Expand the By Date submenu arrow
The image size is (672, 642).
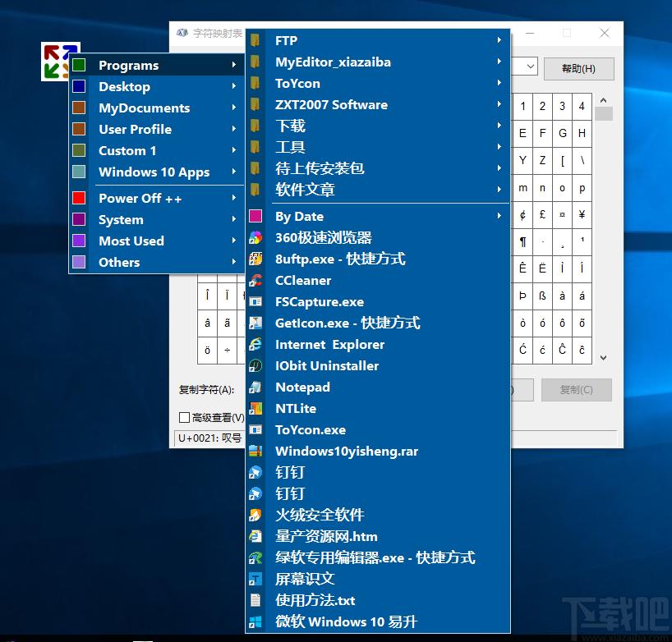pyautogui.click(x=499, y=216)
